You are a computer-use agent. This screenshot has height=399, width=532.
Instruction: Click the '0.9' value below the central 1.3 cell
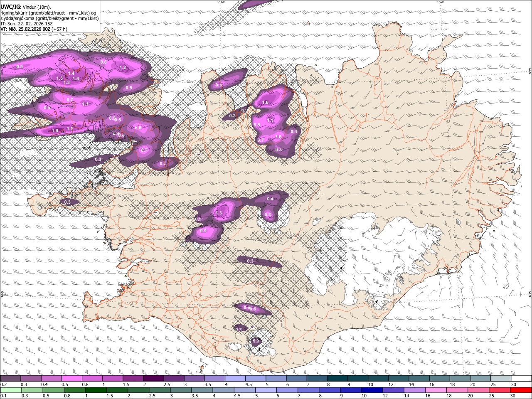(203, 231)
